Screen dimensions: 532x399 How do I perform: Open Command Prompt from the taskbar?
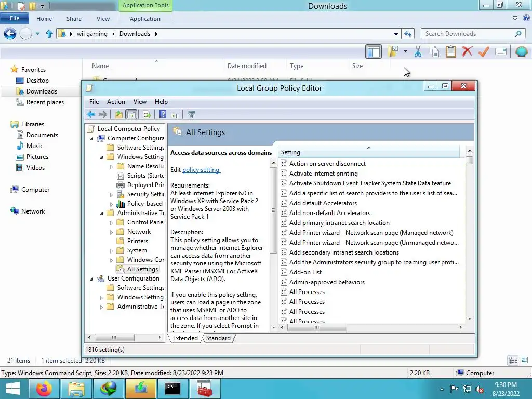click(172, 389)
